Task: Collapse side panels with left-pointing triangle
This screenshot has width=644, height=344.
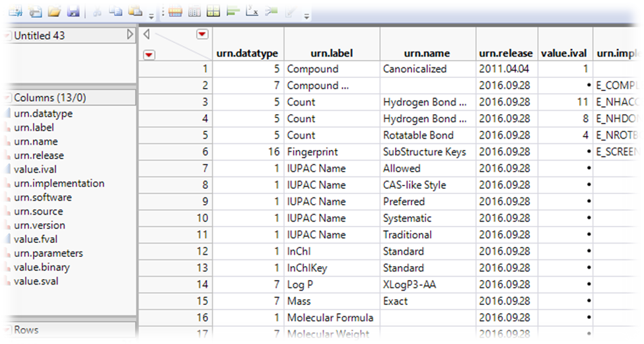Action: tap(146, 34)
